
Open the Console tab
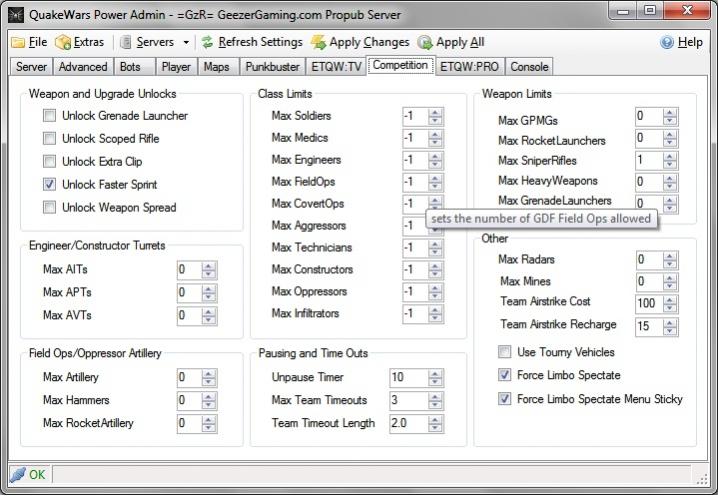coord(529,67)
